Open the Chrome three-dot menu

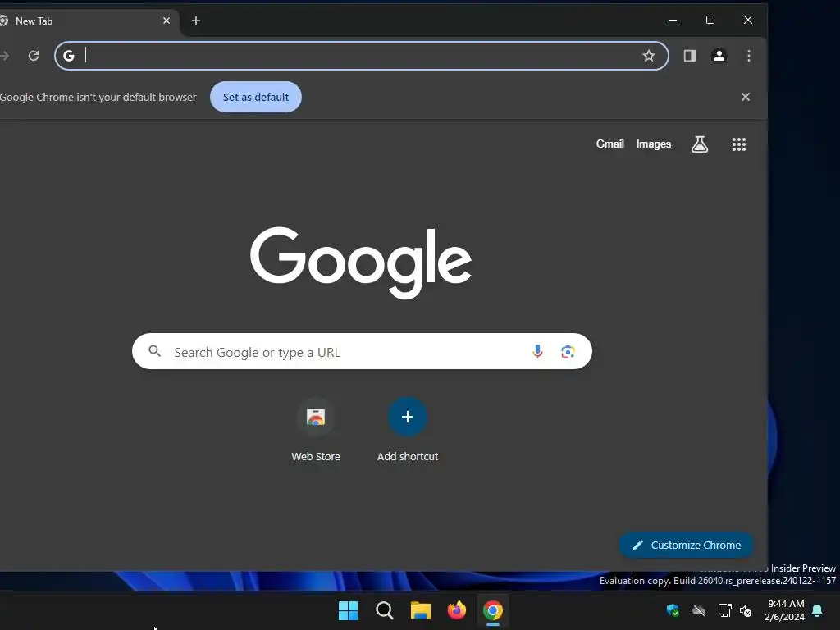(749, 56)
